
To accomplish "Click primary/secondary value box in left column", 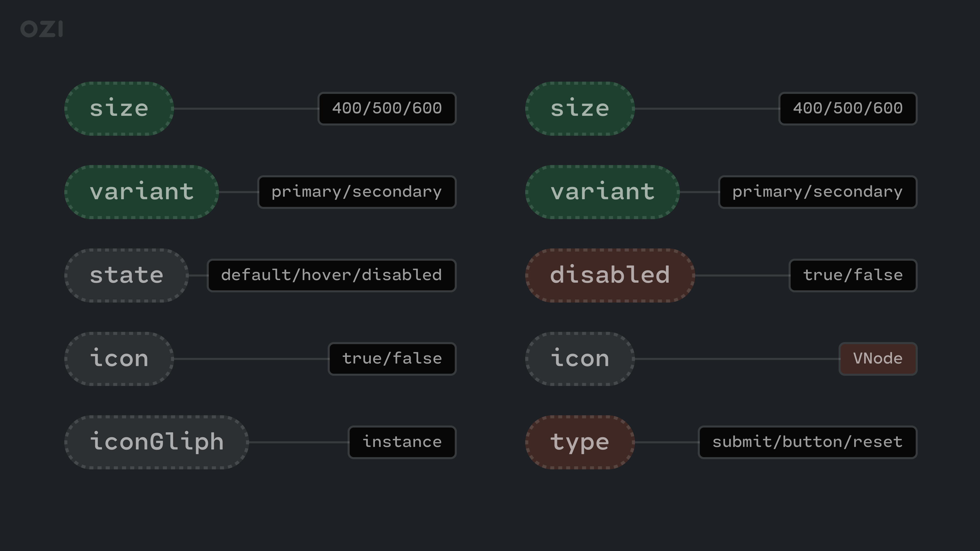I will 357,192.
